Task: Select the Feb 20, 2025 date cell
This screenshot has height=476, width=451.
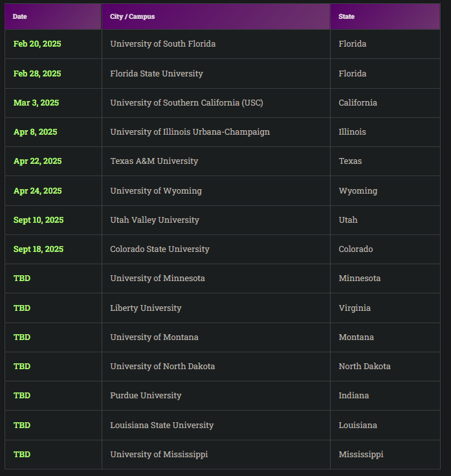Action: (x=38, y=44)
